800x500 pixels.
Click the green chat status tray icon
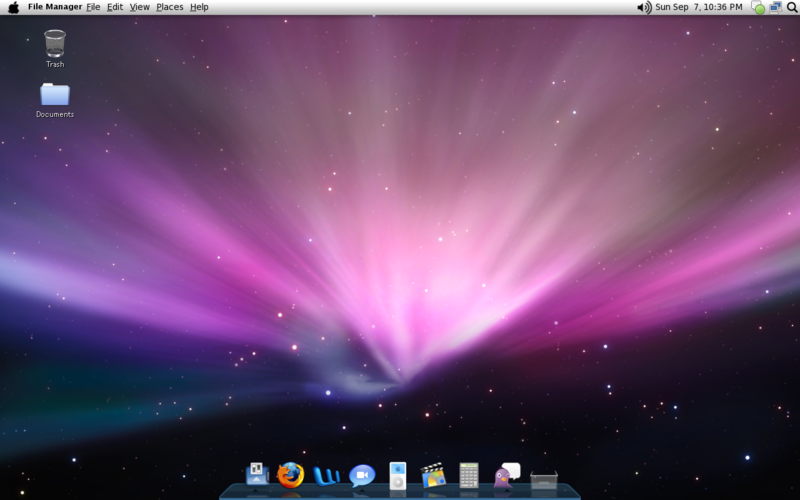tap(758, 7)
